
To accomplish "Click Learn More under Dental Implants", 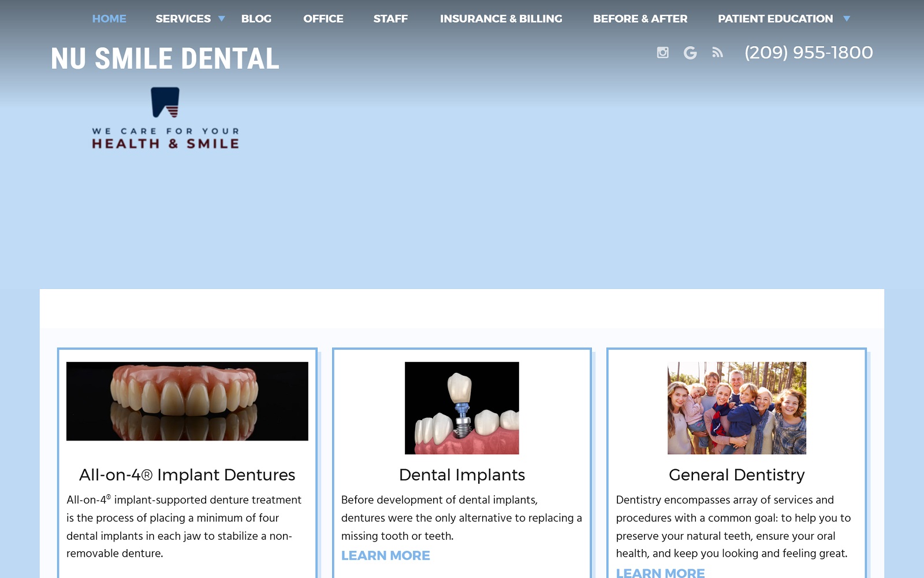I will [385, 555].
